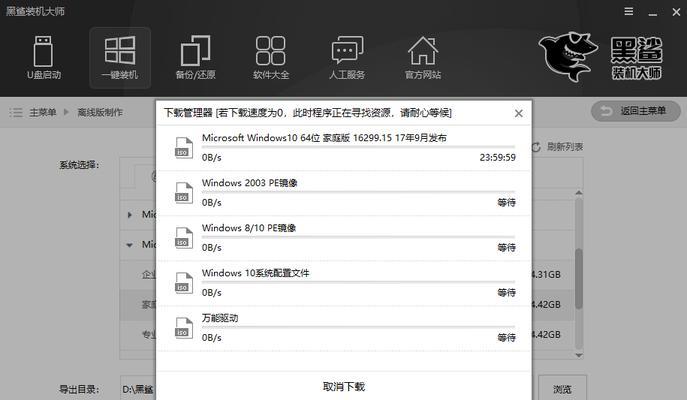Viewport: 687px width, 400px height.
Task: Click 返回主菜单 return button
Action: click(x=636, y=111)
